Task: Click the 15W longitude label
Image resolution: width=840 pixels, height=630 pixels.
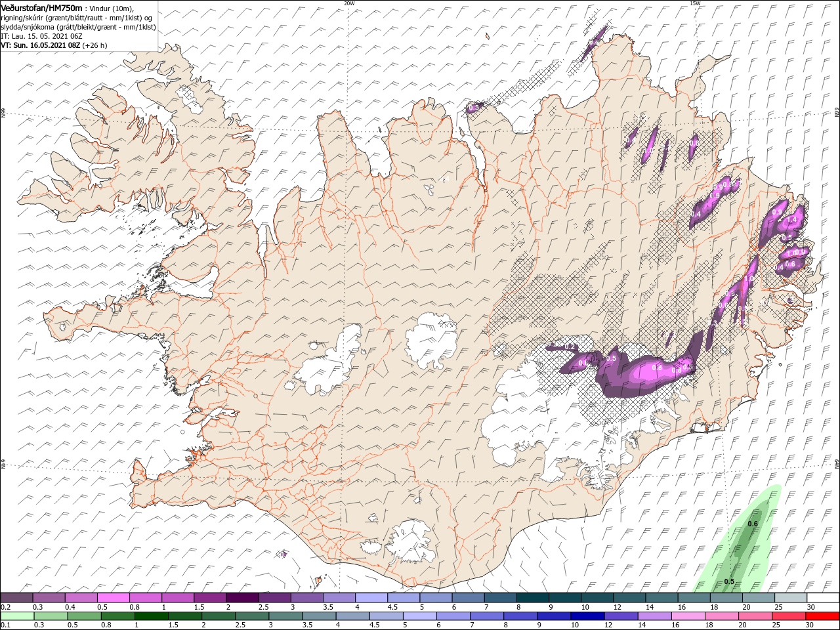Action: click(695, 3)
